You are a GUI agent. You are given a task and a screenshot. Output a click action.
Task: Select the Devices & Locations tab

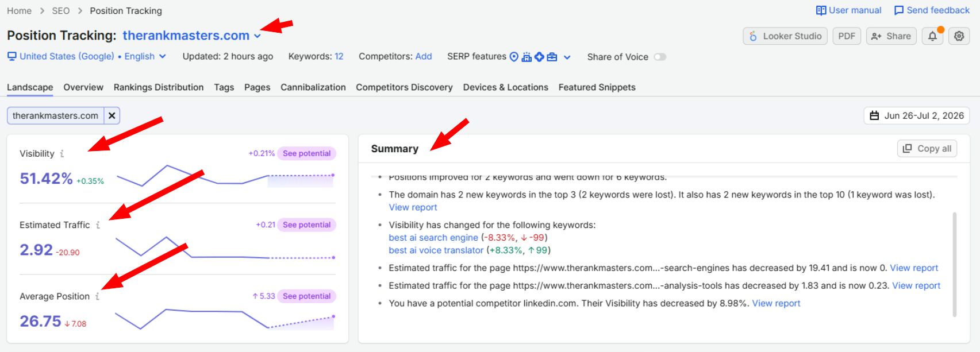click(506, 87)
